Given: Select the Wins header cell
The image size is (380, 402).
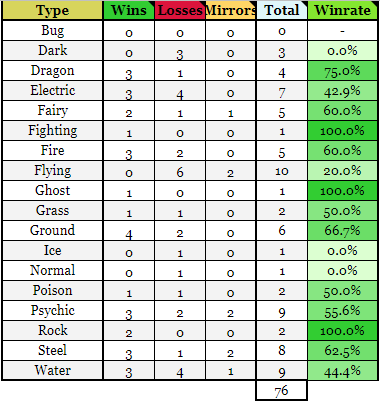Looking at the screenshot, I should (x=129, y=10).
